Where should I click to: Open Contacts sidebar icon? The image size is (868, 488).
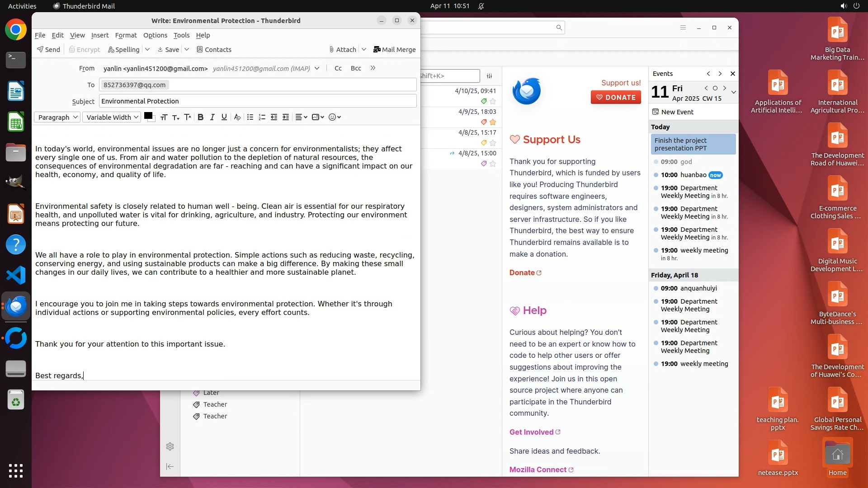[214, 49]
